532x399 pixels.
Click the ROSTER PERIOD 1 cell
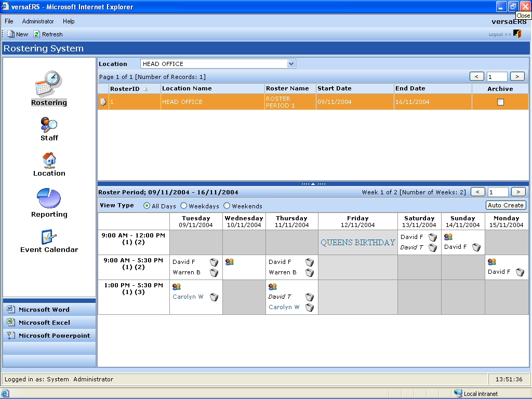point(290,102)
